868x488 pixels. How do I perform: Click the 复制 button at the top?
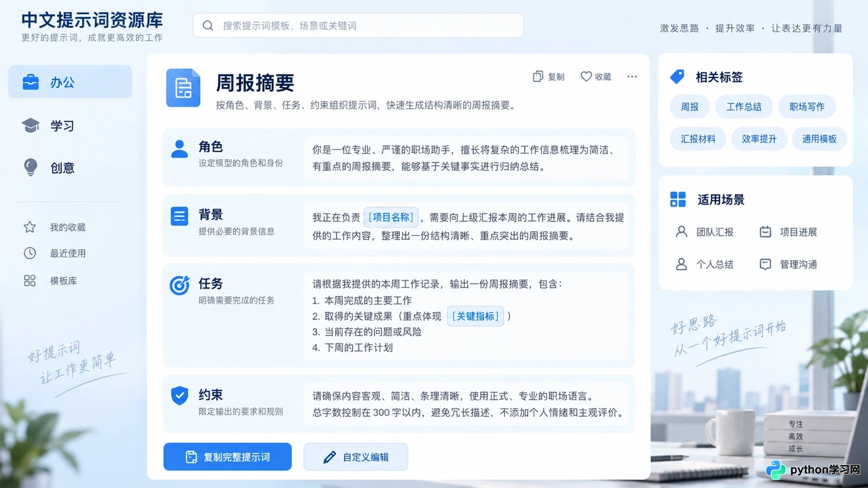[x=549, y=77]
